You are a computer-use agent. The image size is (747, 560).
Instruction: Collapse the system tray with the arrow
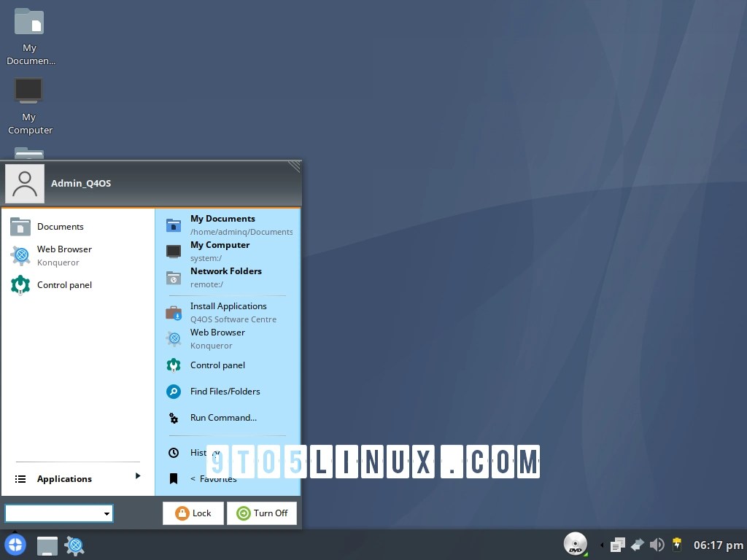601,545
